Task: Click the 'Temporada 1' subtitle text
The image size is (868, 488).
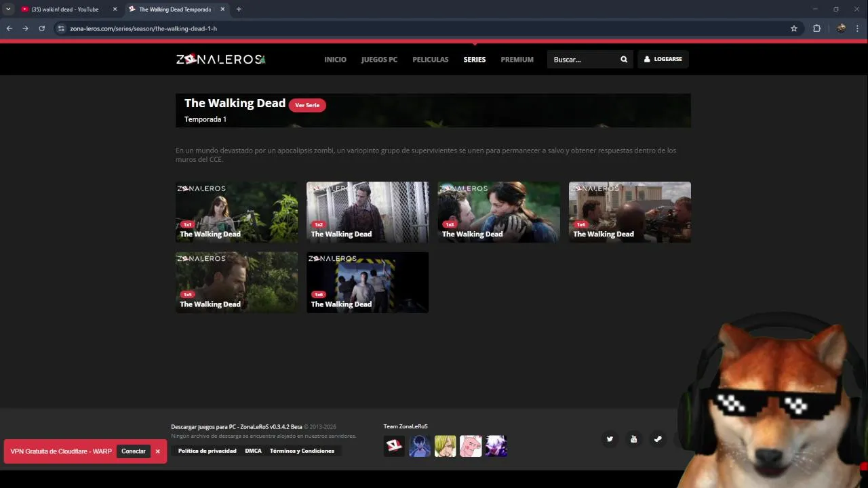Action: [x=205, y=119]
